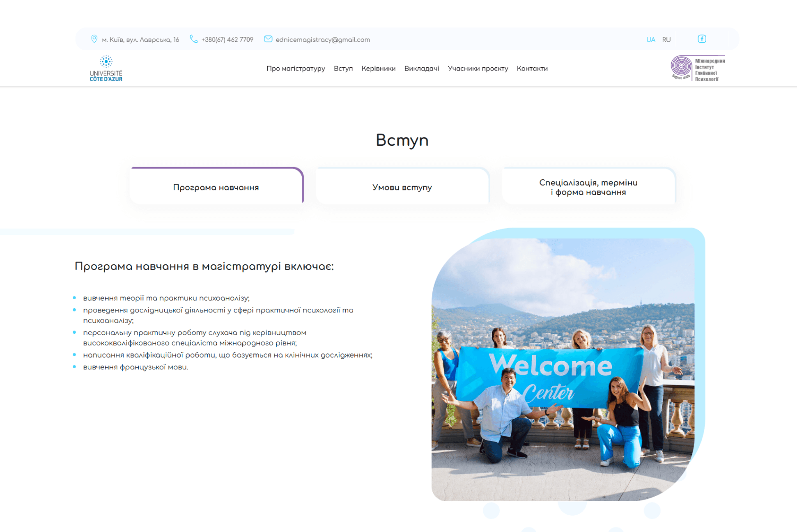The image size is (797, 532).
Task: Open the Facebook page icon
Action: coord(702,39)
